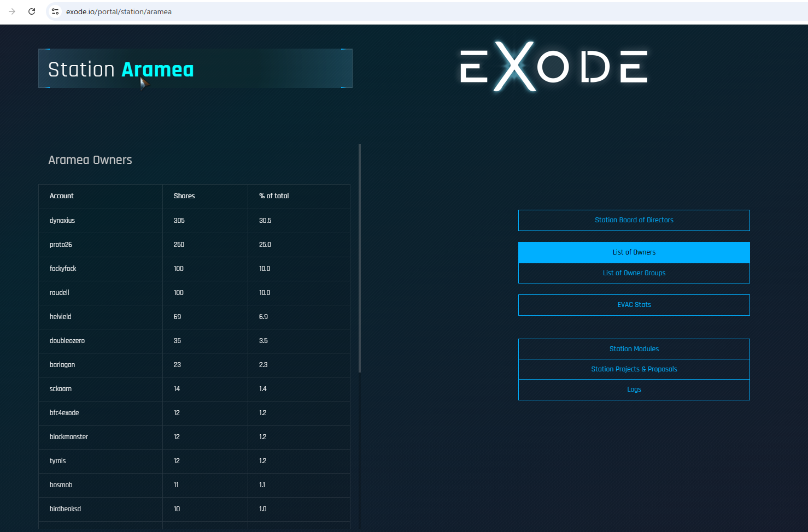808x532 pixels.
Task: Click the 30.5 percent value for dynaxius
Action: (265, 221)
